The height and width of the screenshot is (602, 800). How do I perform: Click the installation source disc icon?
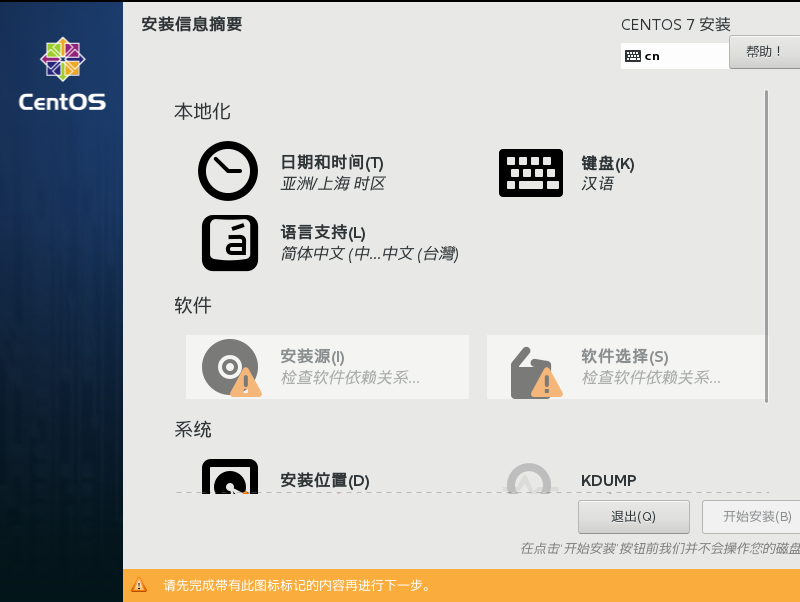(232, 367)
